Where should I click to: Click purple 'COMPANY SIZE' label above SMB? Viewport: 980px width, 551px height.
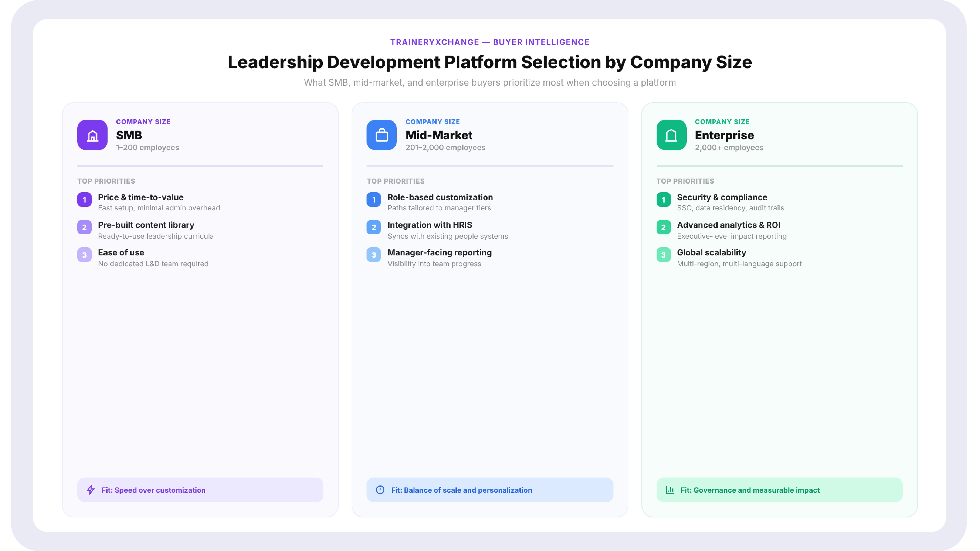pyautogui.click(x=143, y=122)
